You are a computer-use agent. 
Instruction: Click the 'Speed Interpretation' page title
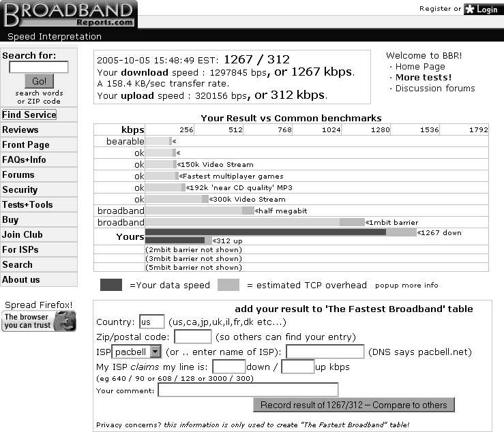[55, 36]
